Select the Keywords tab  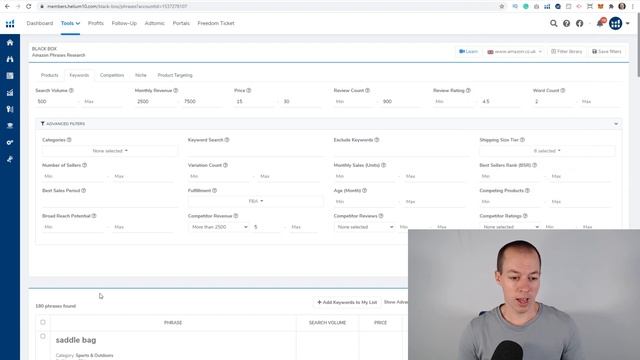pyautogui.click(x=79, y=75)
